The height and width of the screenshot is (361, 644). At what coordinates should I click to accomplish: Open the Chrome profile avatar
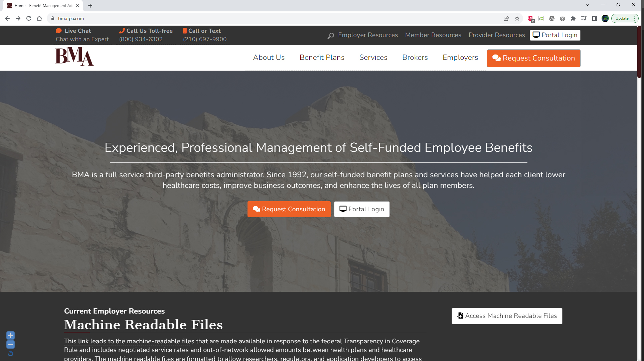click(x=605, y=18)
